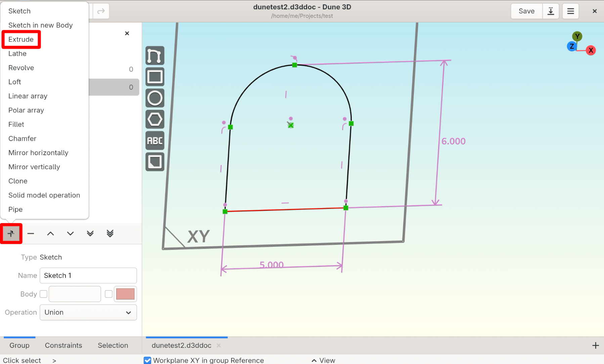Choose Chamfer menu item
Screen dimensions: 604x364
[44, 138]
